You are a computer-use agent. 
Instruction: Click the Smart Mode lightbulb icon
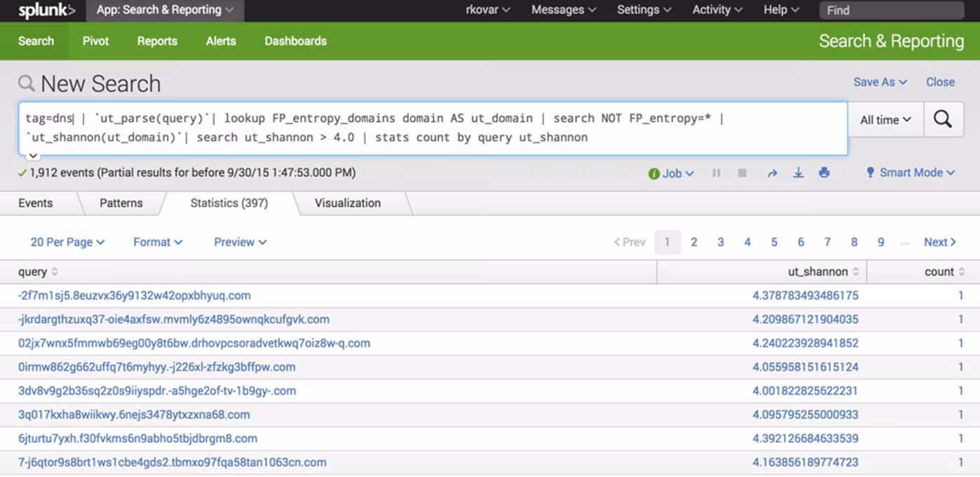point(870,173)
